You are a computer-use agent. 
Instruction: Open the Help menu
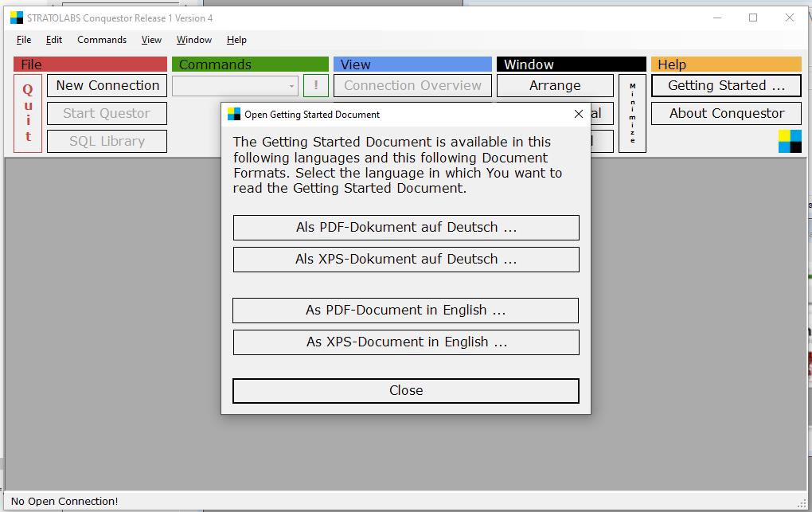236,40
